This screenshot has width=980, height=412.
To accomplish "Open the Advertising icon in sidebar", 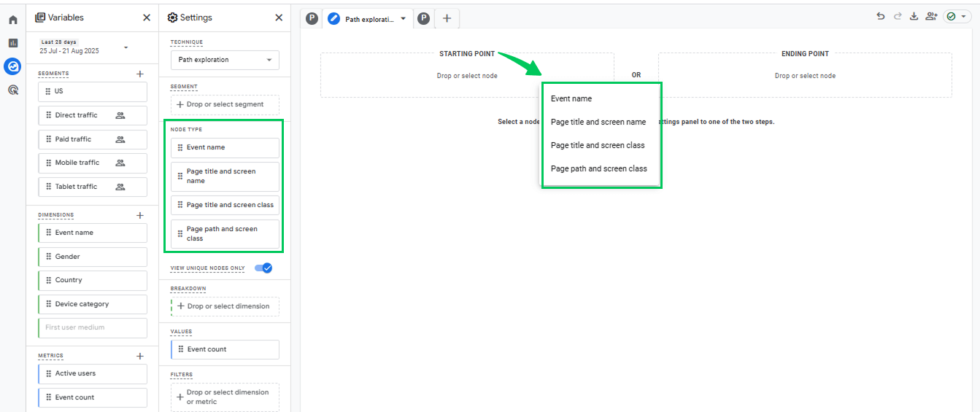I will coord(12,90).
